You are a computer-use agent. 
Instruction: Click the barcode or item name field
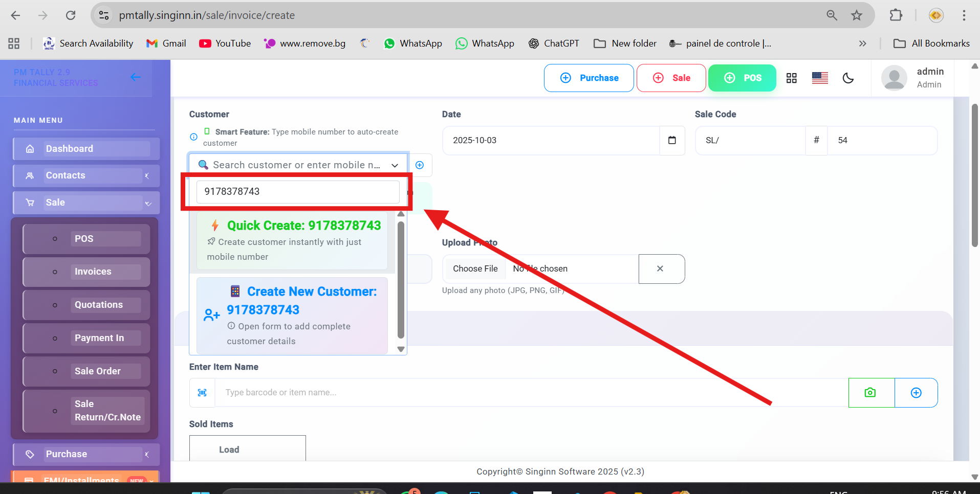[x=530, y=393]
